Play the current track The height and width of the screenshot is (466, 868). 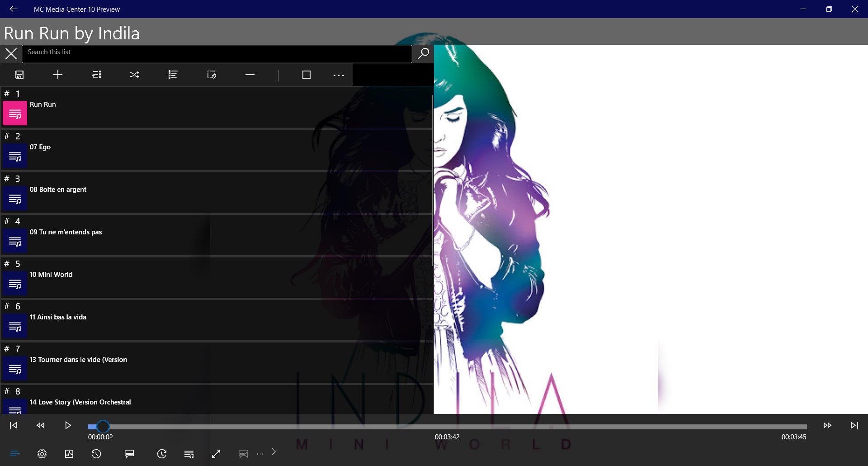click(x=68, y=425)
